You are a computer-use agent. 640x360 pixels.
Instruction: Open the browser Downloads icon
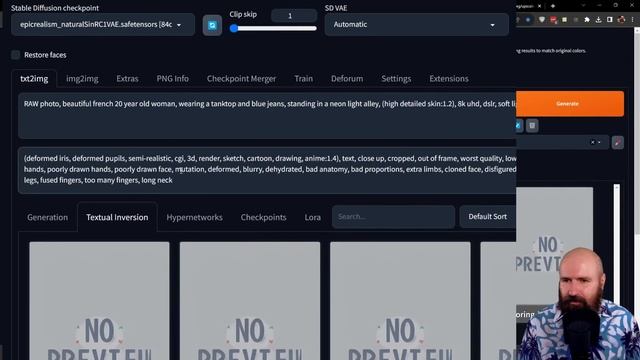pos(598,20)
